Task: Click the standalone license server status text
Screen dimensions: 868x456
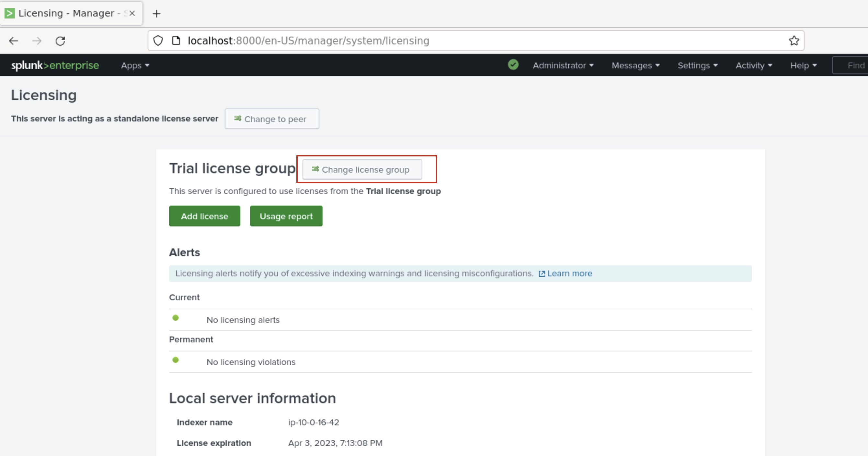Action: click(115, 119)
